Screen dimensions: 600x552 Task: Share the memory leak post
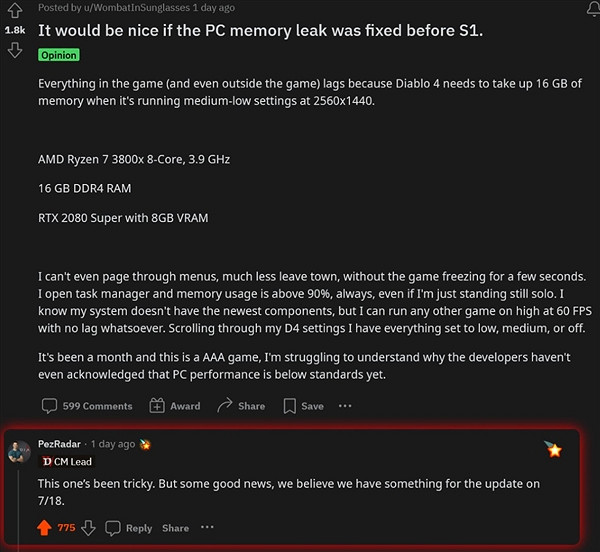tap(241, 406)
